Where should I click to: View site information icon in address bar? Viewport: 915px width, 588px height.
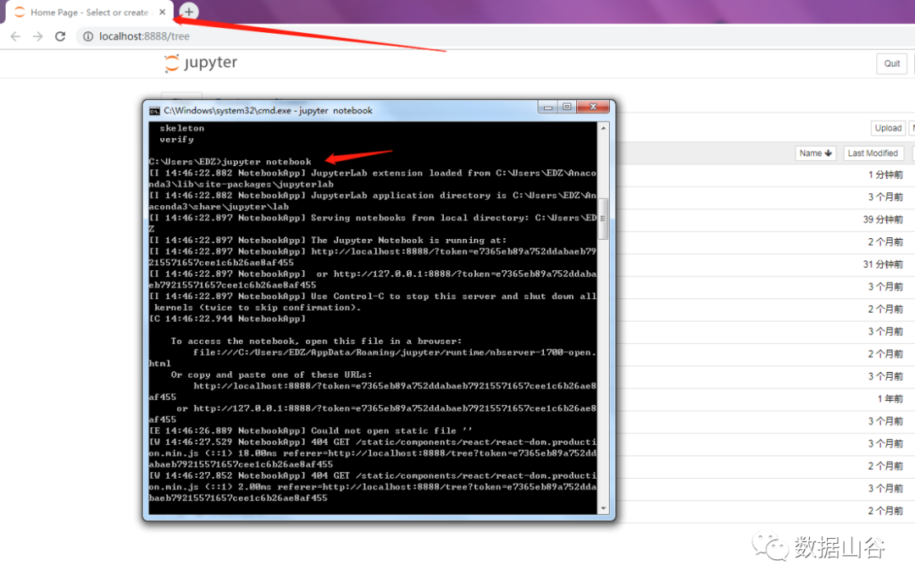pos(87,36)
